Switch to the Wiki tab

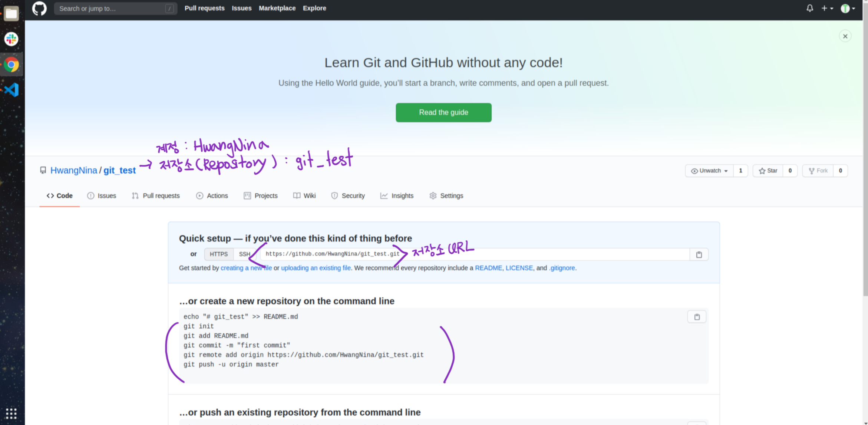(x=304, y=196)
